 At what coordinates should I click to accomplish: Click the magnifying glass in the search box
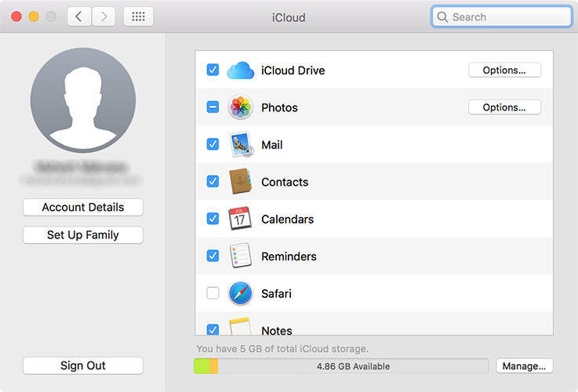click(x=442, y=17)
